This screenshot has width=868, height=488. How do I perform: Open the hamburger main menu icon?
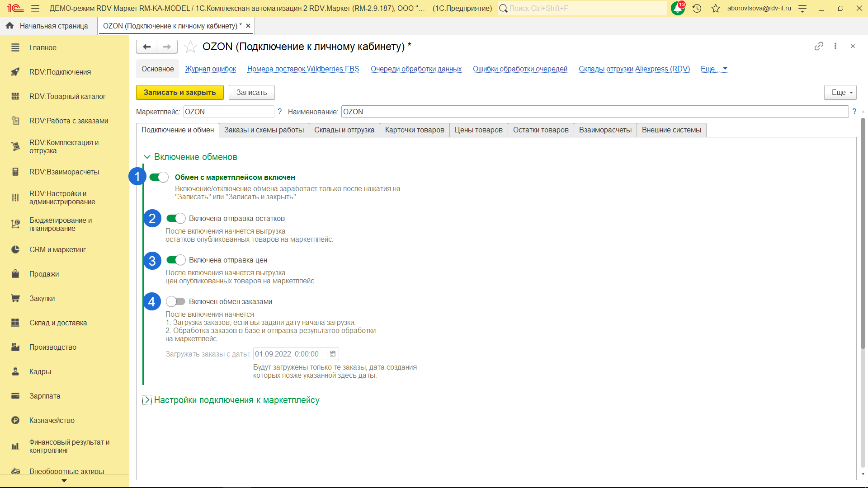35,8
